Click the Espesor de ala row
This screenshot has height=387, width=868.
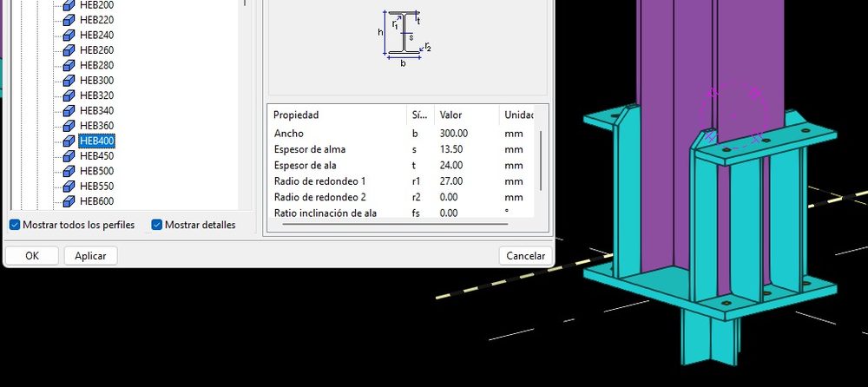click(x=401, y=165)
